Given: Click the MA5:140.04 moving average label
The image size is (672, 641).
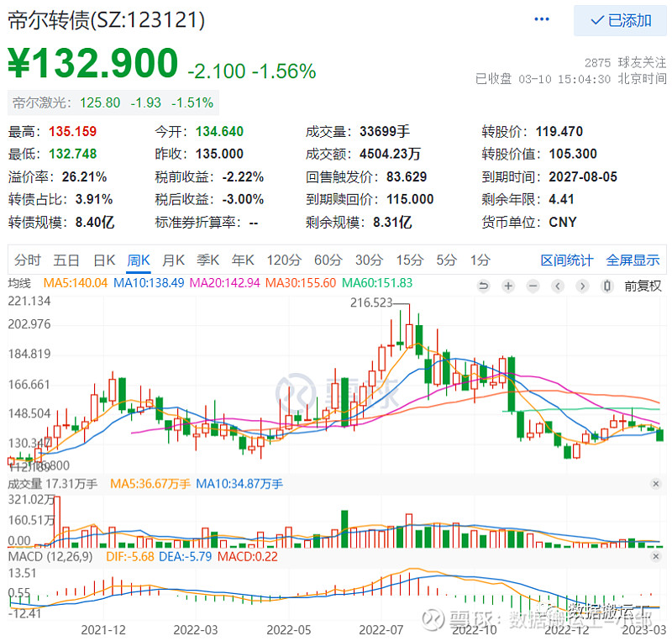Looking at the screenshot, I should click(x=76, y=283).
